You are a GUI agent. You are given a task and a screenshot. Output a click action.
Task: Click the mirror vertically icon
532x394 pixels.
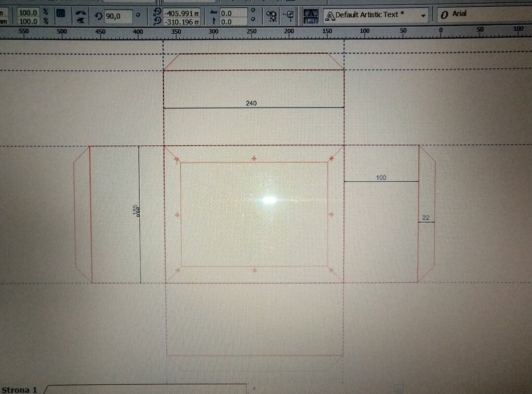[x=81, y=20]
